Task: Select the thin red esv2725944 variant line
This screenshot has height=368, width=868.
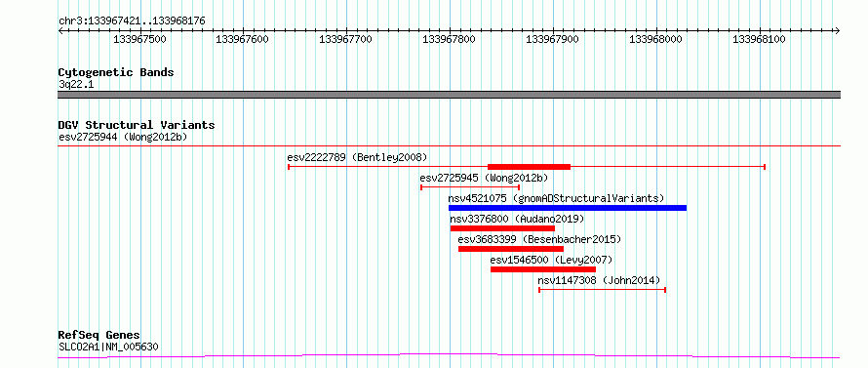Action: (x=449, y=146)
